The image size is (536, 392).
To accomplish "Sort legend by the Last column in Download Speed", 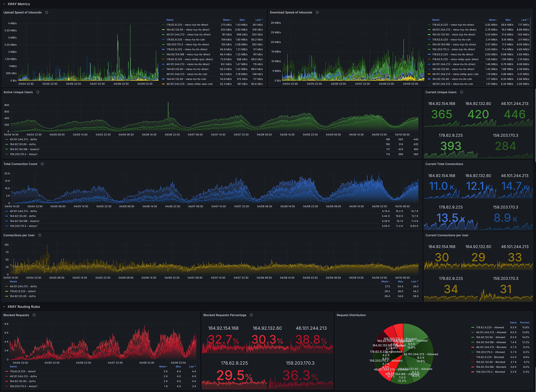I will tap(524, 20).
